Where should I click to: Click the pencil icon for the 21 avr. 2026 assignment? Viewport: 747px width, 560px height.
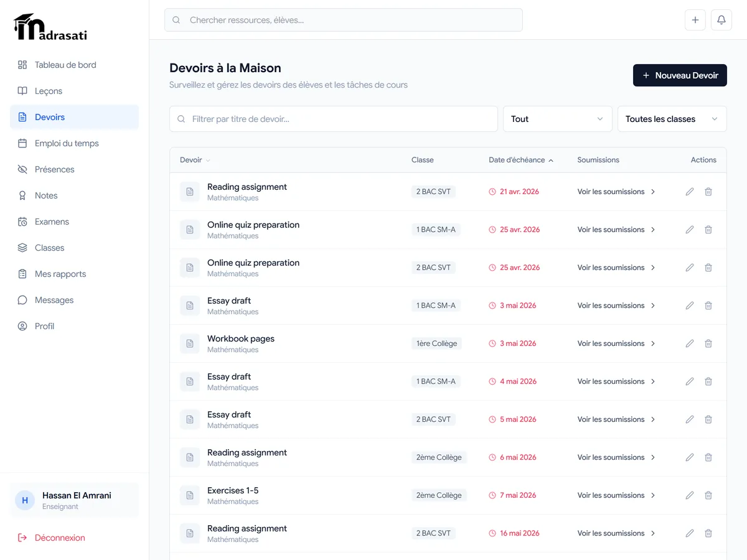tap(690, 192)
